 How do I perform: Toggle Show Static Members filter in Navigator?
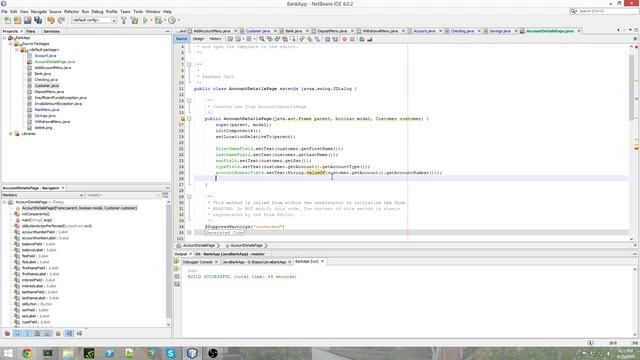(x=27, y=333)
